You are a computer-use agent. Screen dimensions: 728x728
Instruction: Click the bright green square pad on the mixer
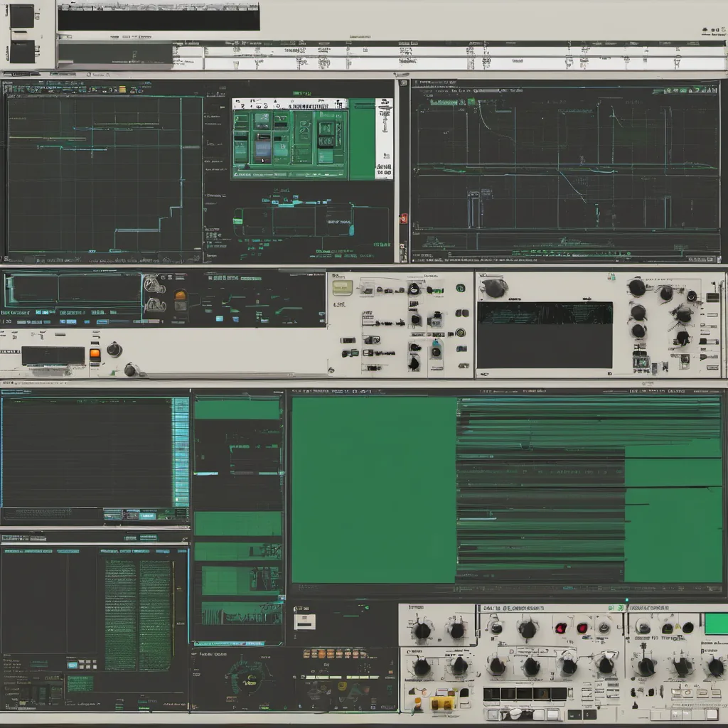click(716, 623)
